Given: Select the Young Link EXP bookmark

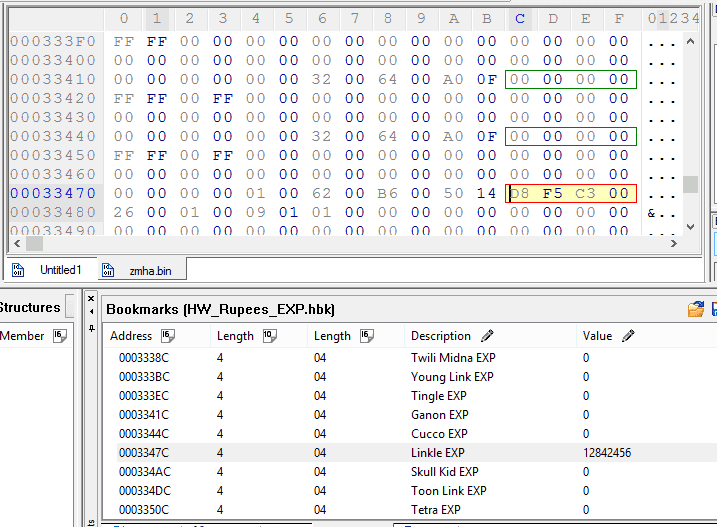Looking at the screenshot, I should tap(409, 377).
